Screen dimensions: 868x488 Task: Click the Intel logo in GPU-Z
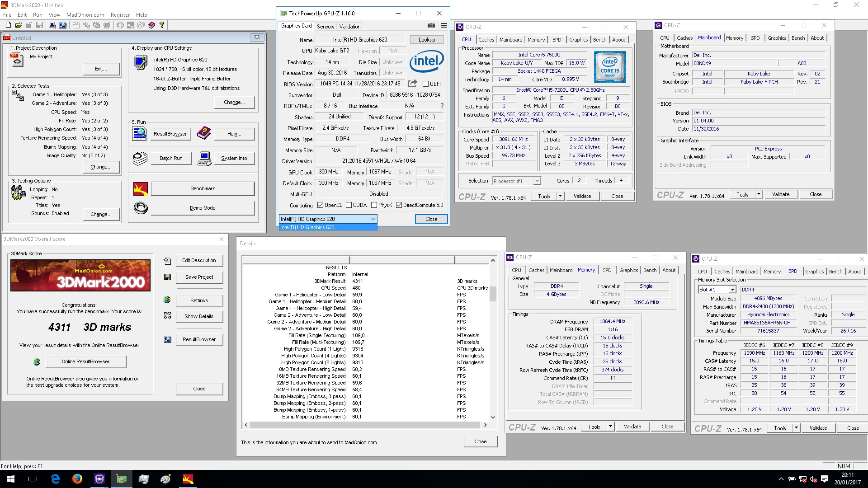[x=426, y=61]
